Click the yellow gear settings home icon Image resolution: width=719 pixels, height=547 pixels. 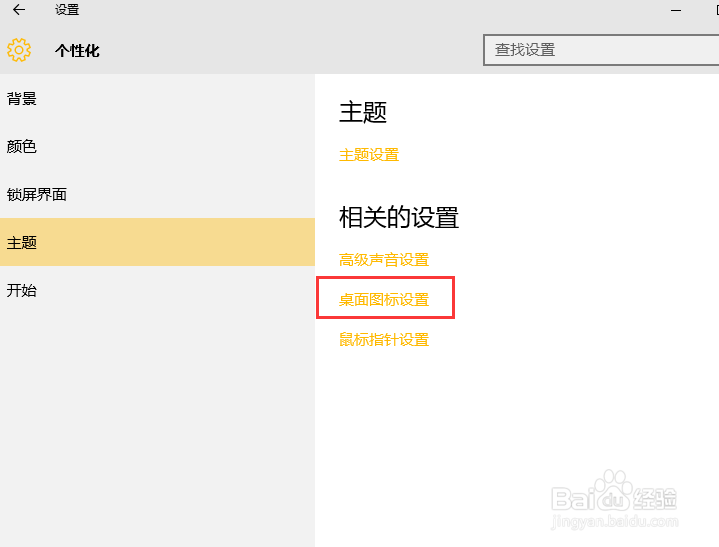pos(19,50)
